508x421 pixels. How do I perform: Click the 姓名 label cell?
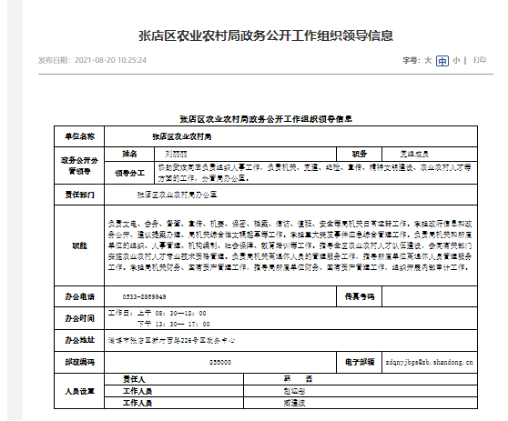130,154
